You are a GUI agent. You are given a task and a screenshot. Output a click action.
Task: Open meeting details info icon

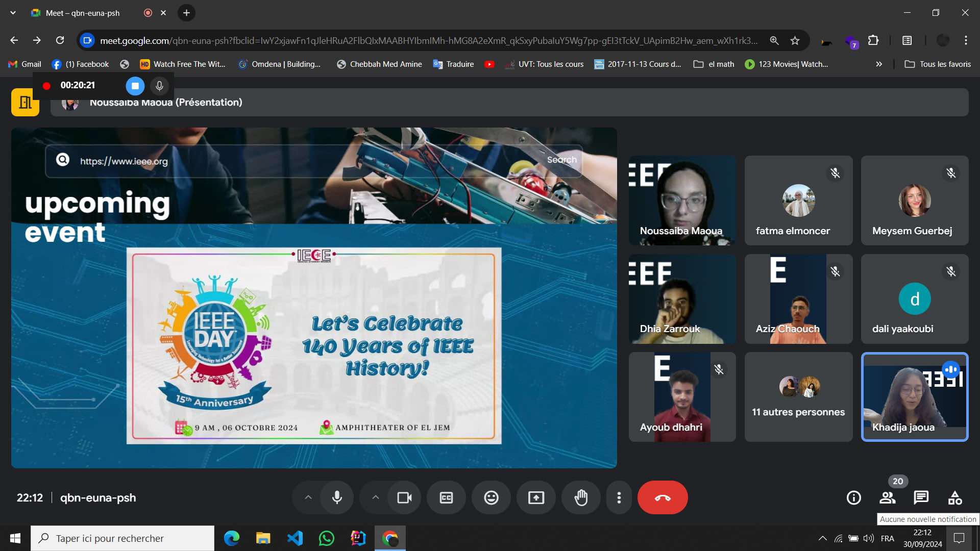click(x=853, y=497)
